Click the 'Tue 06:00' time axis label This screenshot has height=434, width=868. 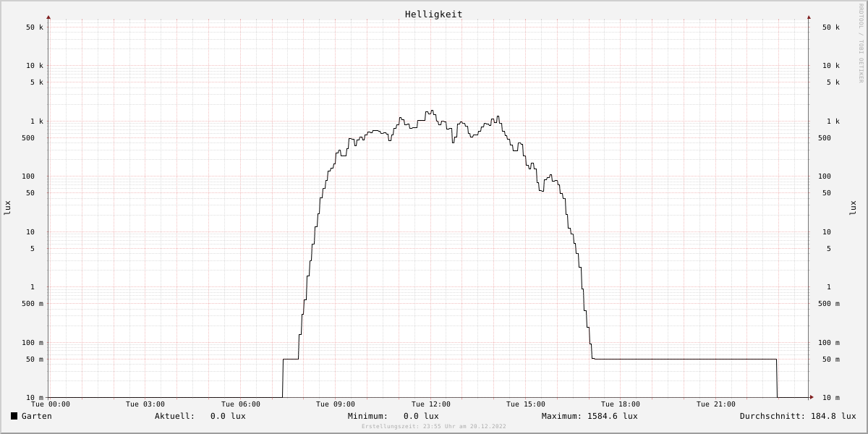click(x=241, y=404)
